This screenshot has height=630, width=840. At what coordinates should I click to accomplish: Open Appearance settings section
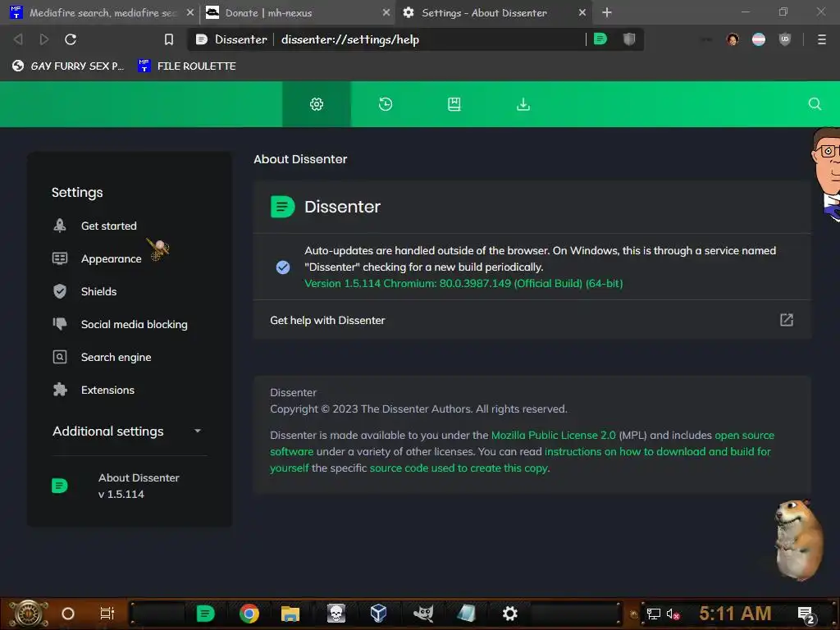point(111,258)
